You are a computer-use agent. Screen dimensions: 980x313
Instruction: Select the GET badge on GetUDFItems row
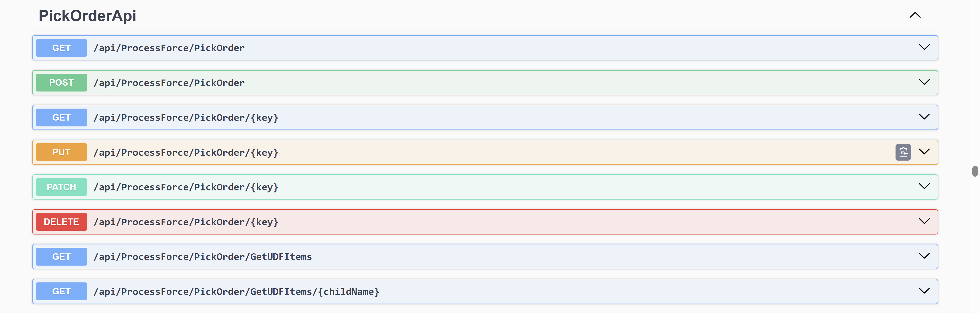[x=61, y=256]
